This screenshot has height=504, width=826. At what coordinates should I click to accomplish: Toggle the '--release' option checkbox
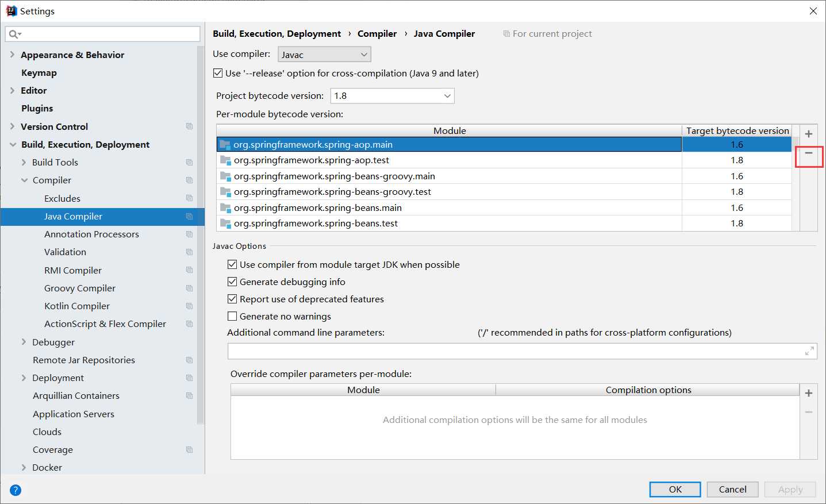click(218, 73)
